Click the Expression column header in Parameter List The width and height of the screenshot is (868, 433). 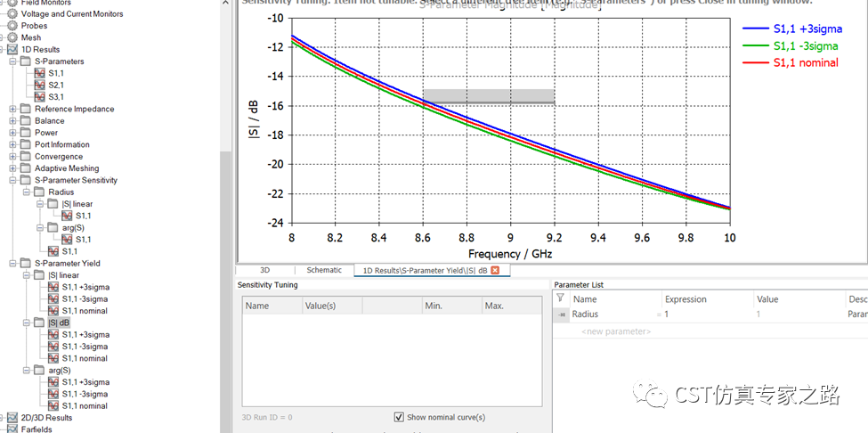pos(708,299)
